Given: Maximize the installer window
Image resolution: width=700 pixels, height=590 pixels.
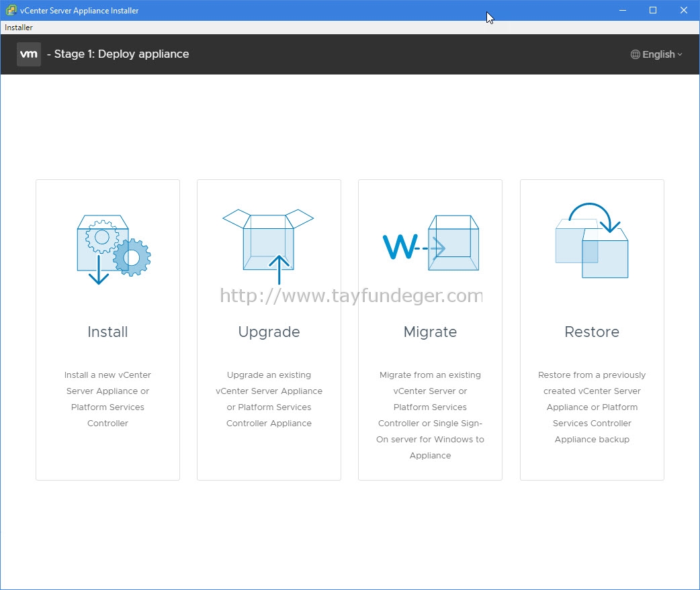Looking at the screenshot, I should click(653, 10).
